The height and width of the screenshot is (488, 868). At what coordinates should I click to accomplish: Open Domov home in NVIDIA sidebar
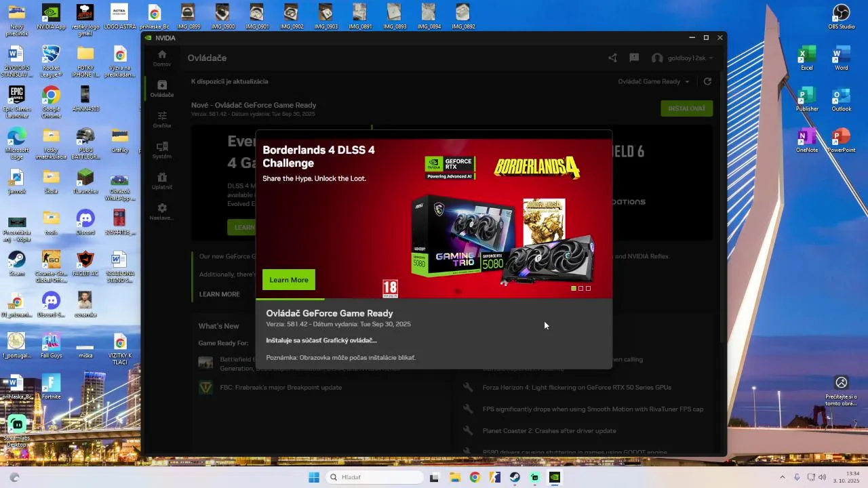point(162,58)
